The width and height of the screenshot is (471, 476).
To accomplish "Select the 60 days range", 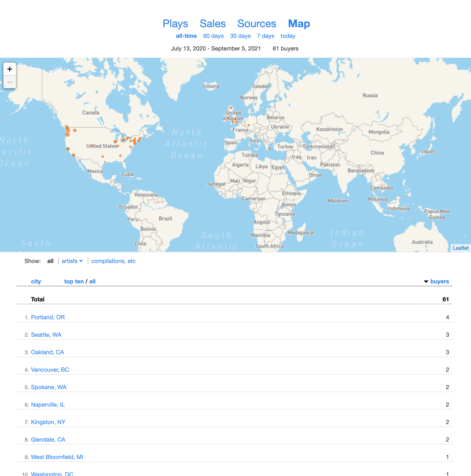I will pyautogui.click(x=213, y=36).
